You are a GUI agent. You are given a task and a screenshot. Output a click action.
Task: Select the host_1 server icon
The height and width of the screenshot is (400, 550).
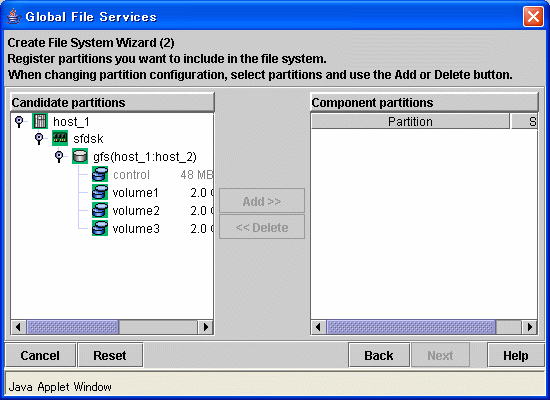[40, 121]
